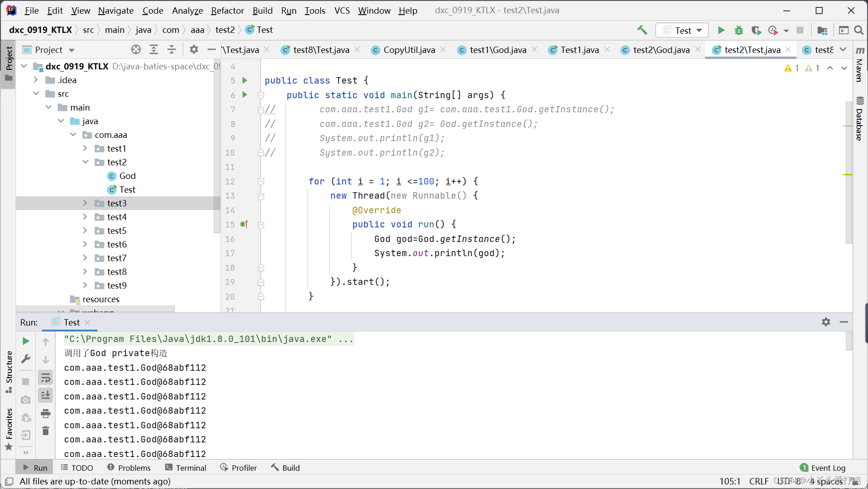Open the Navigate menu
Image resolution: width=868 pixels, height=489 pixels.
pyautogui.click(x=116, y=10)
